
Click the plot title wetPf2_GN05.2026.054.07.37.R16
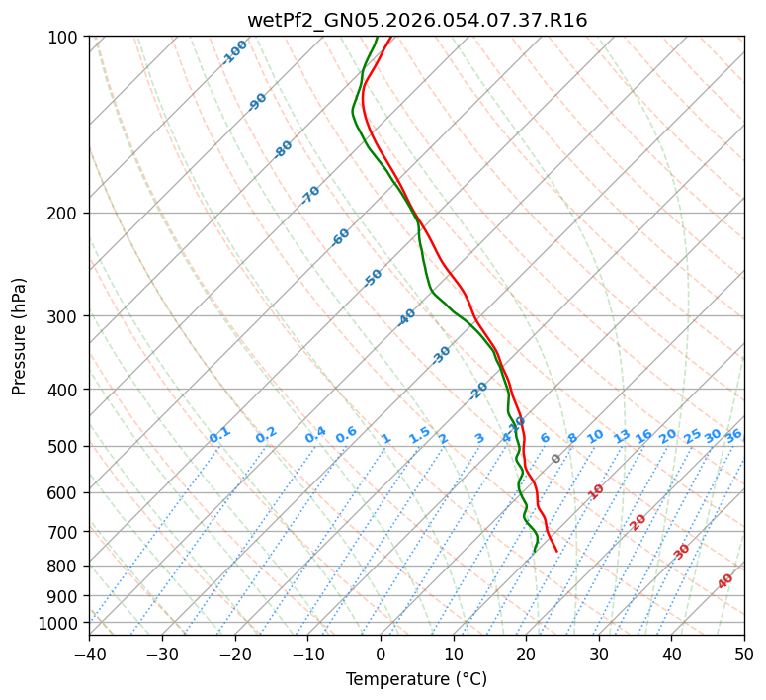tap(416, 20)
